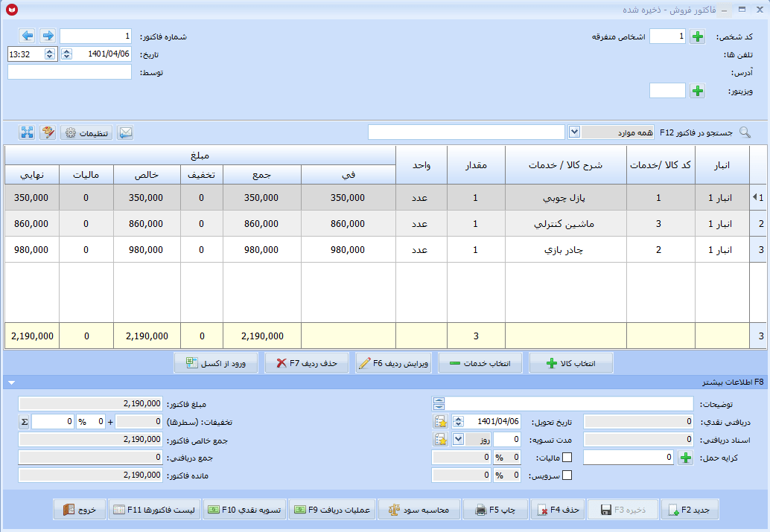Open محاسبه سود profit calculation
Screen dimensions: 770x532
419,510
